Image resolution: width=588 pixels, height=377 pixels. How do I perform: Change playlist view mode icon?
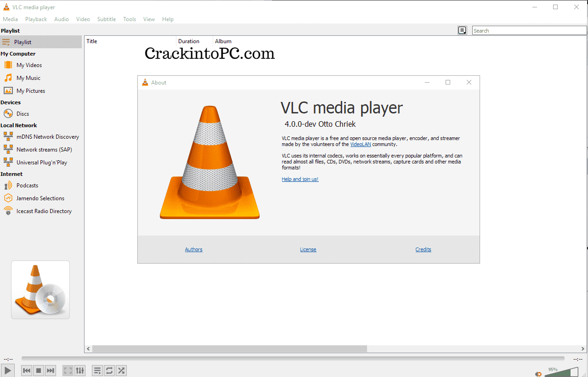pos(462,30)
